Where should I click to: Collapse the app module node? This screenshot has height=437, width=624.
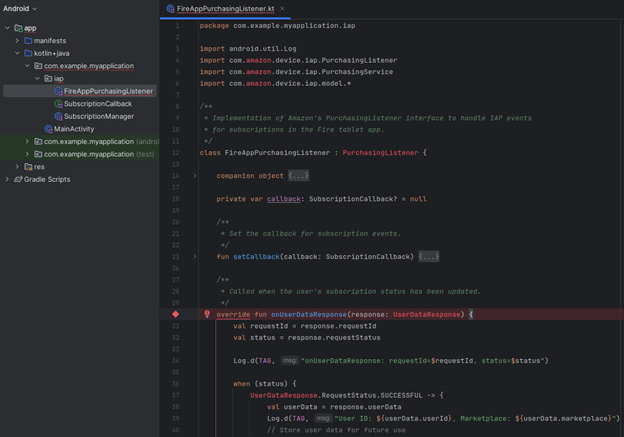click(7, 28)
